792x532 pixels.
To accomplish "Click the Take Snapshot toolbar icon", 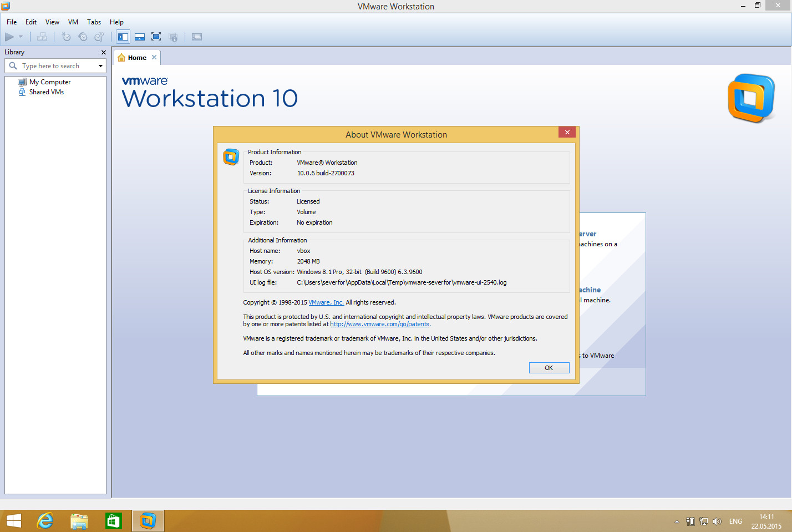I will click(x=66, y=37).
